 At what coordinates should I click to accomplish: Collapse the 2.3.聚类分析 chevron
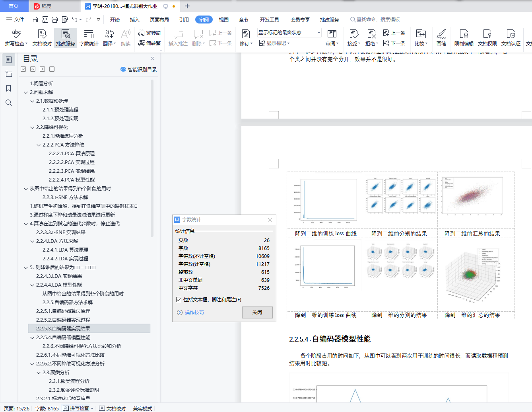(39, 373)
